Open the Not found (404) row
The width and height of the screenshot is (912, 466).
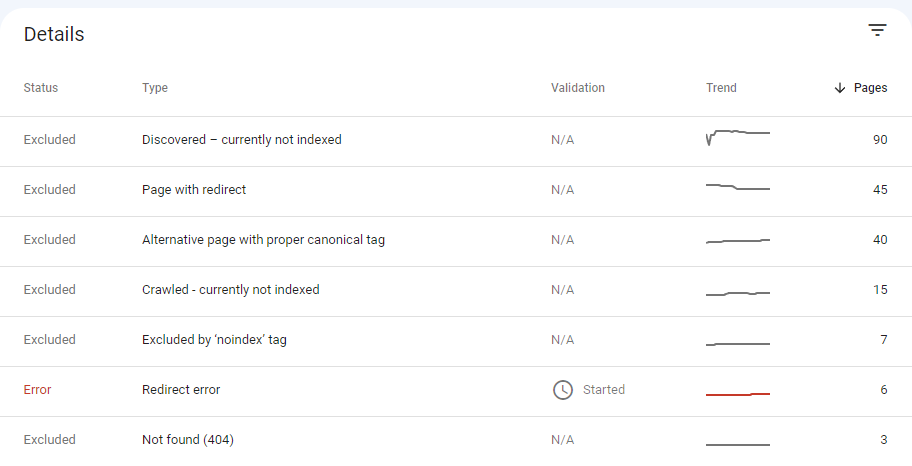pyautogui.click(x=188, y=440)
